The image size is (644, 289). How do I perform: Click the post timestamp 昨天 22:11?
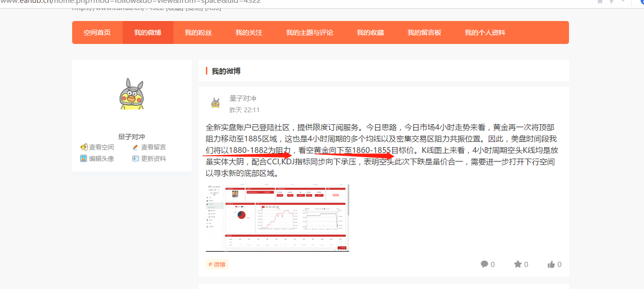[x=245, y=110]
